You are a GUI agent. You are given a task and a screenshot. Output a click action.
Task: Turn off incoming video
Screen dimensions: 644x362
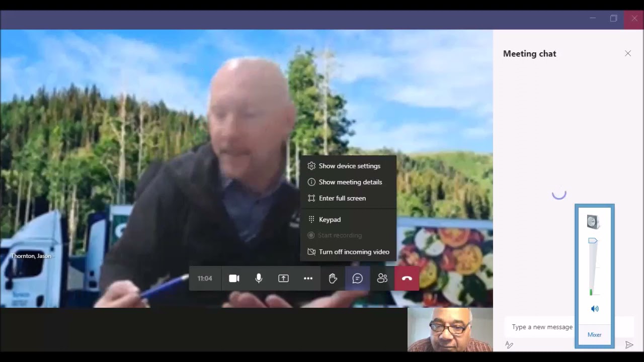coord(354,252)
